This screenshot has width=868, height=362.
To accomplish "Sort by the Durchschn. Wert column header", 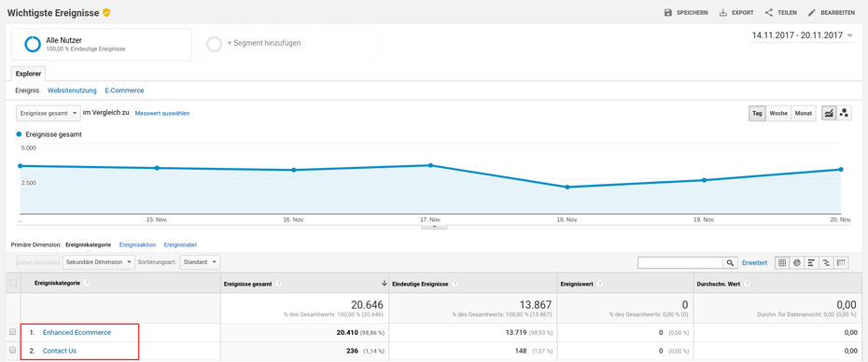I will coord(719,284).
